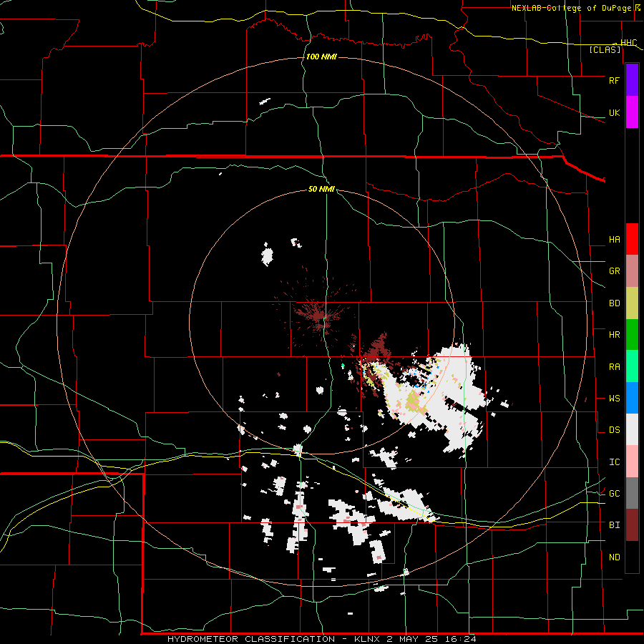Click the gray GC ground clutter swatch

632,493
